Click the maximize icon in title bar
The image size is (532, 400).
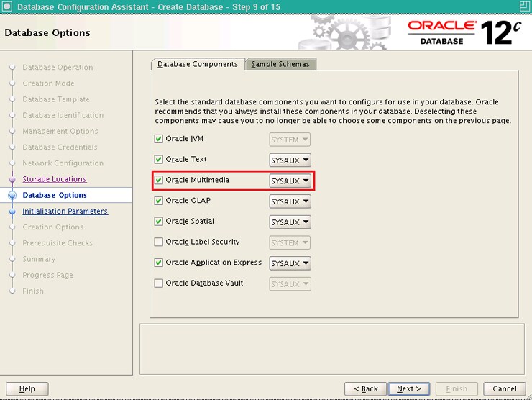coord(525,6)
